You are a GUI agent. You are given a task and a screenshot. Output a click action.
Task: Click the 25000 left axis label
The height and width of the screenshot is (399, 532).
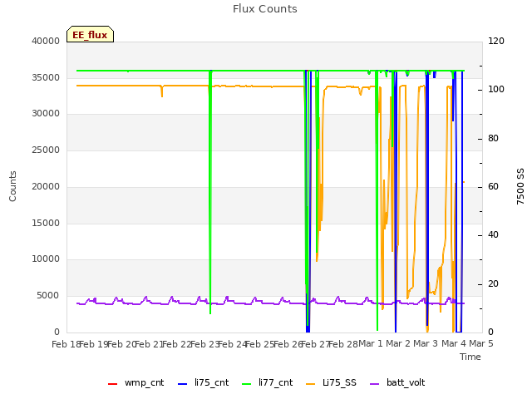[46, 150]
